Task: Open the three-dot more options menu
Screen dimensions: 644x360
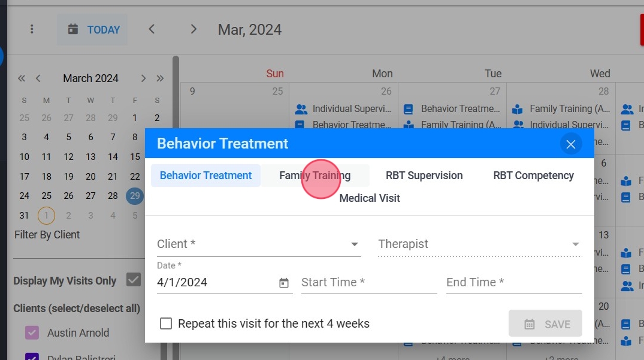Action: coord(32,29)
